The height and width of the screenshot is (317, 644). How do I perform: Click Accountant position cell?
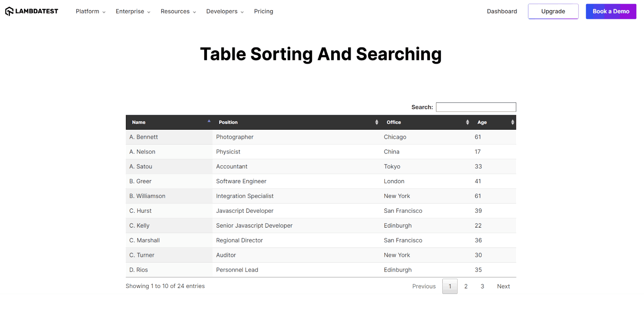click(296, 166)
